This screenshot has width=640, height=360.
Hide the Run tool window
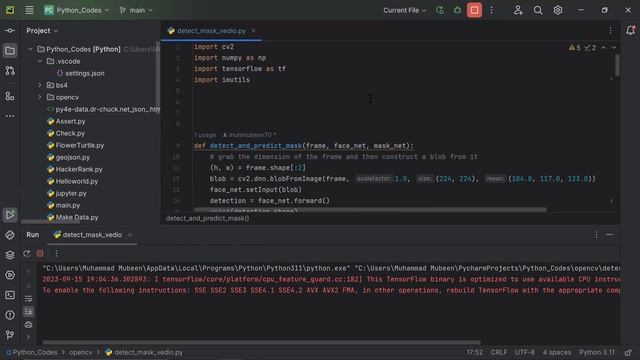point(609,235)
